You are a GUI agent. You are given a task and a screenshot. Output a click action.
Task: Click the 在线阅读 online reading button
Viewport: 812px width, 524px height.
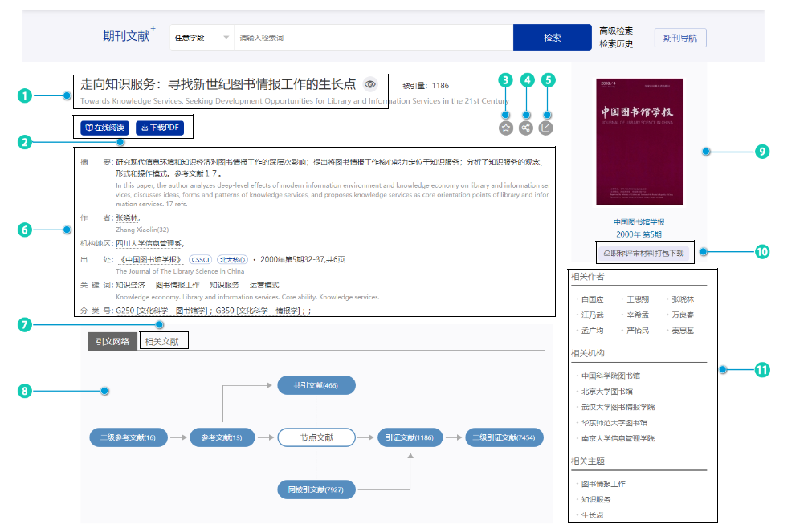[x=104, y=128]
